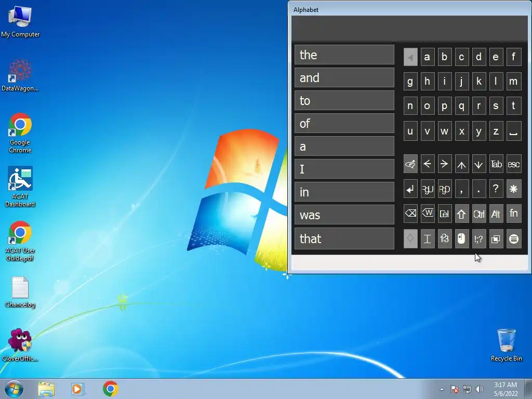The height and width of the screenshot is (399, 532).
Task: Choose predicted word "a" in word list
Action: [x=344, y=147]
